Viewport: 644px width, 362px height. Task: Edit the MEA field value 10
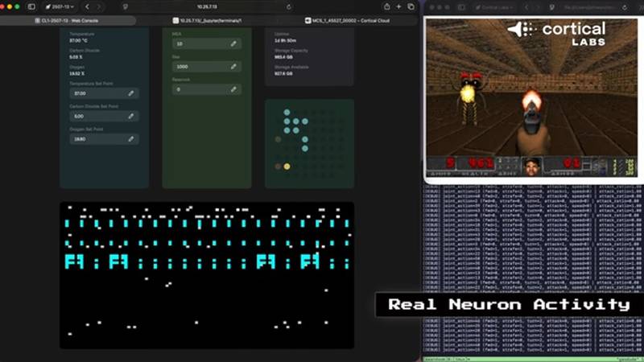coord(233,43)
